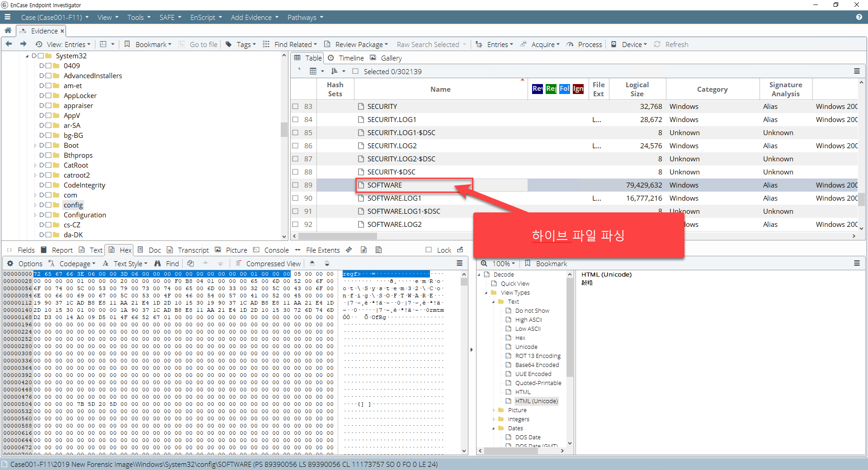The image size is (868, 470).
Task: Open the hamburger menu icon in the menu bar
Action: (7, 17)
